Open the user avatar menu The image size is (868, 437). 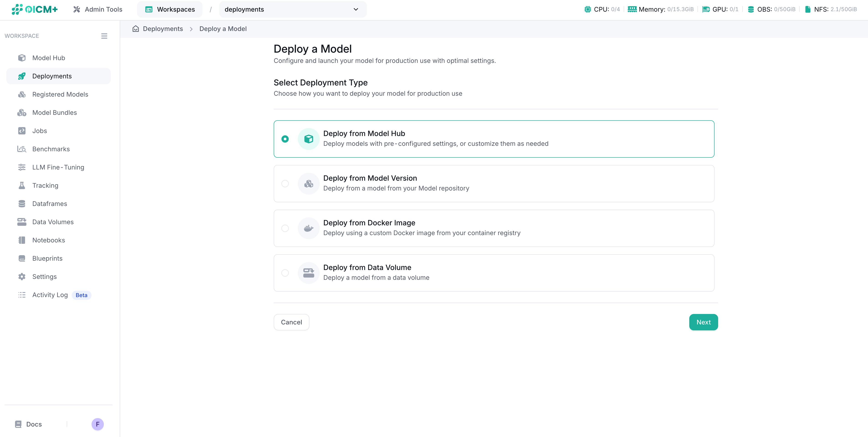(97, 424)
